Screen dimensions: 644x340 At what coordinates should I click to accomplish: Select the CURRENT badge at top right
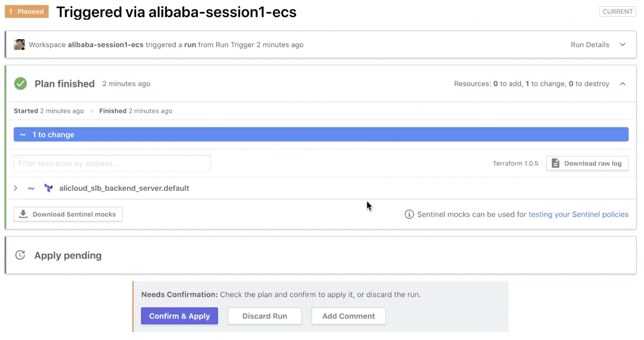(x=617, y=11)
